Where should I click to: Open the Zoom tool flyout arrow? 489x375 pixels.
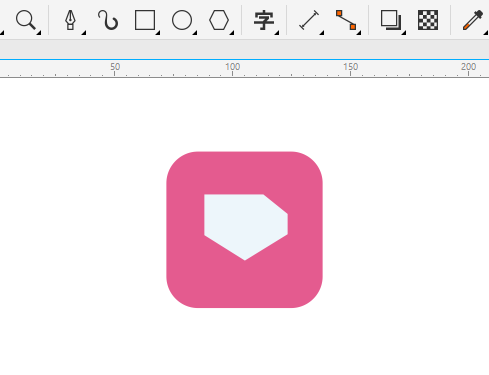pos(39,33)
